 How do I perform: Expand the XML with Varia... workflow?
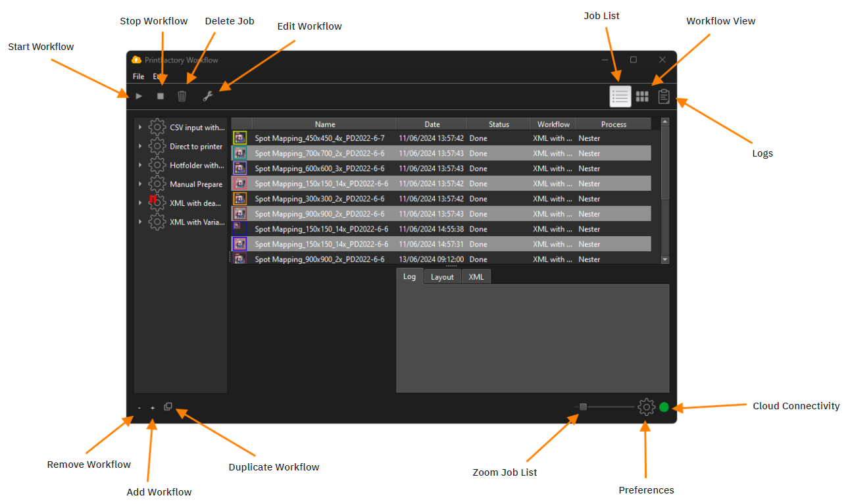click(140, 222)
